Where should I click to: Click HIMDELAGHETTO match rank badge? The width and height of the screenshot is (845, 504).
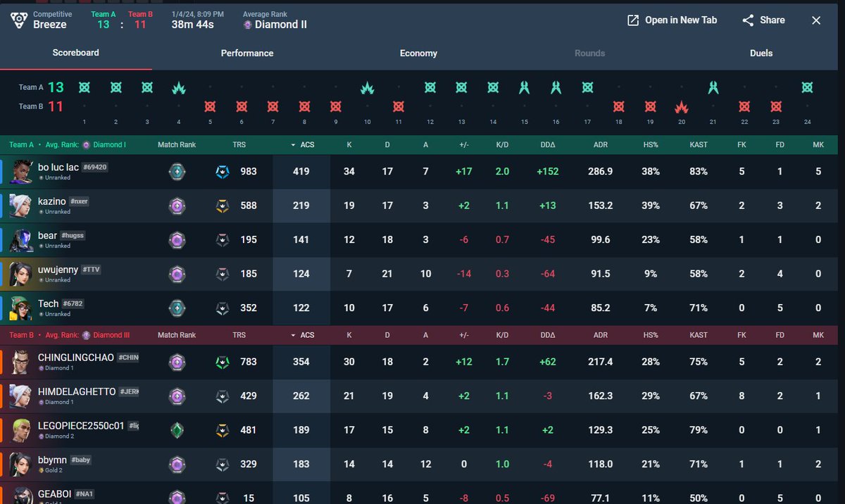tap(177, 396)
